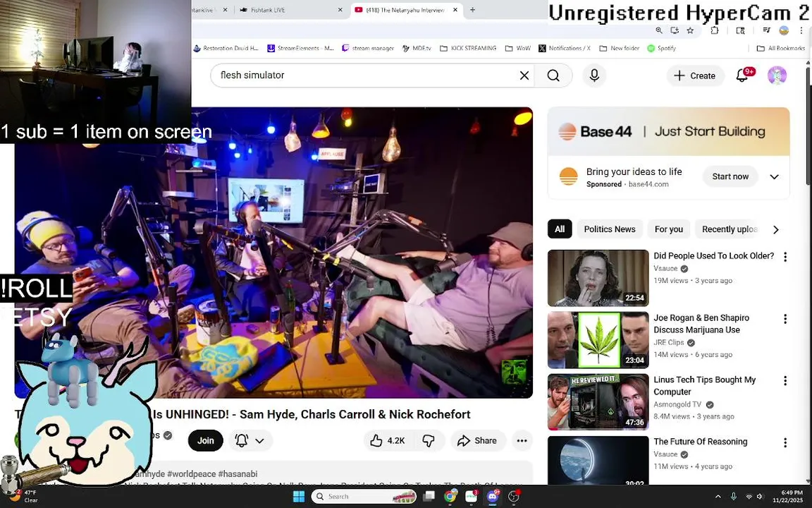
Task: Open the WoW bookmarks folder
Action: 518,48
